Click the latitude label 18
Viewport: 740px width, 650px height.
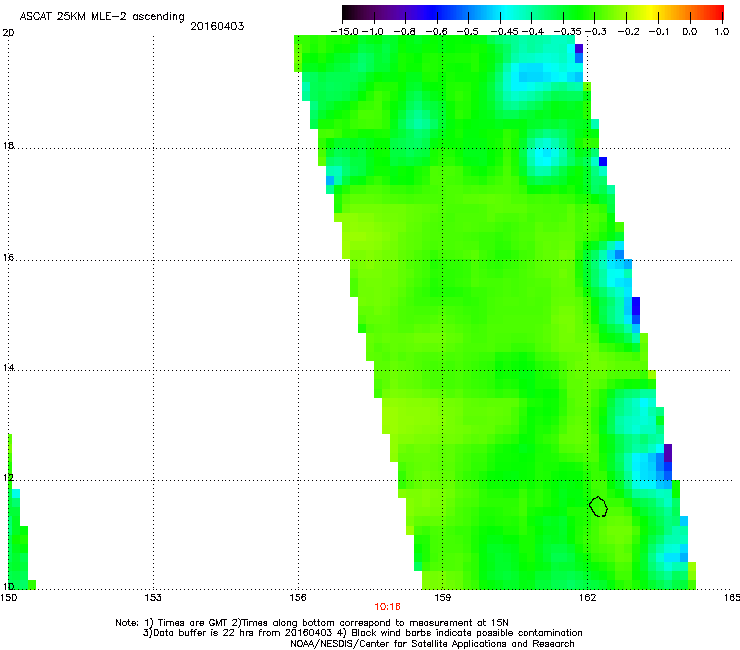[x=8, y=146]
